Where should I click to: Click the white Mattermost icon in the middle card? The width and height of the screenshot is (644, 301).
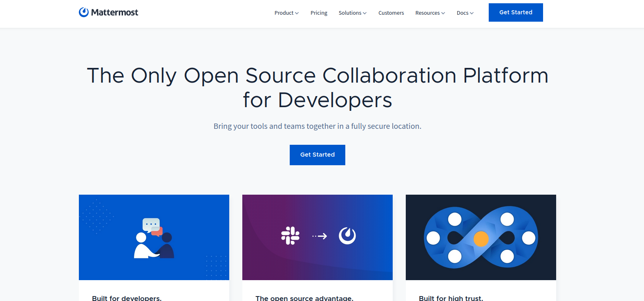click(347, 236)
